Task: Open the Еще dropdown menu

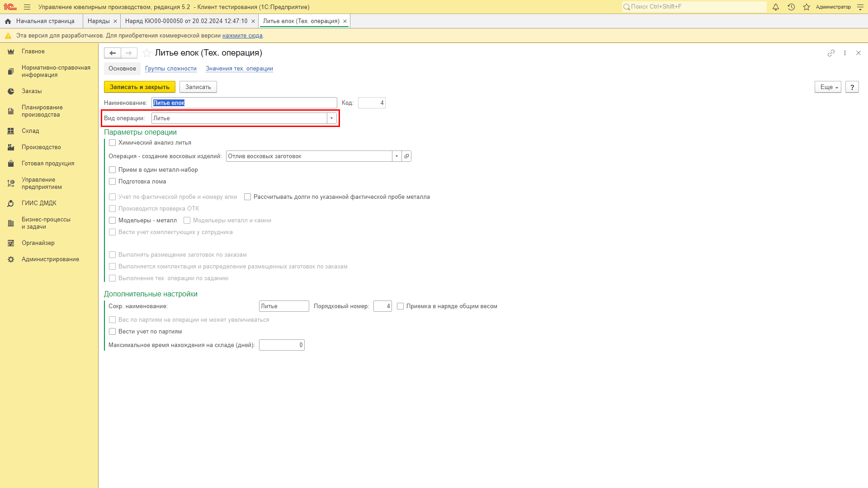Action: click(x=828, y=87)
